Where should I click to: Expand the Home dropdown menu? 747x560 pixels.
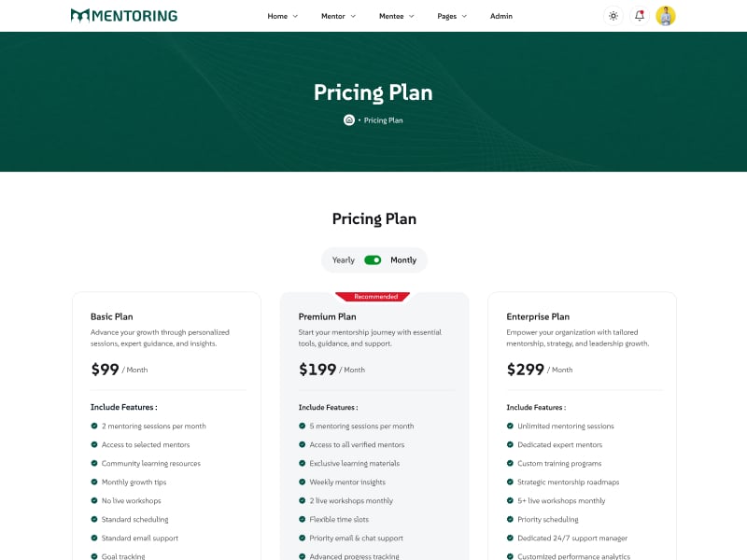[282, 16]
